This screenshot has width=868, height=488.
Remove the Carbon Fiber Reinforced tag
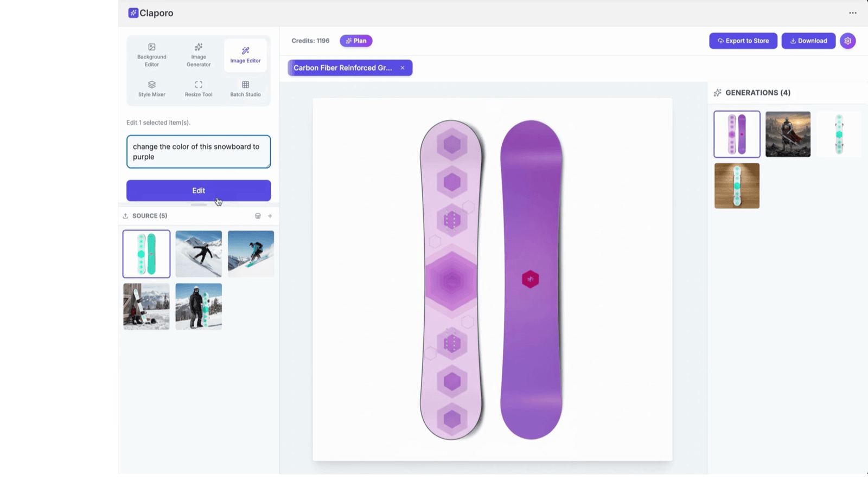[x=402, y=68]
